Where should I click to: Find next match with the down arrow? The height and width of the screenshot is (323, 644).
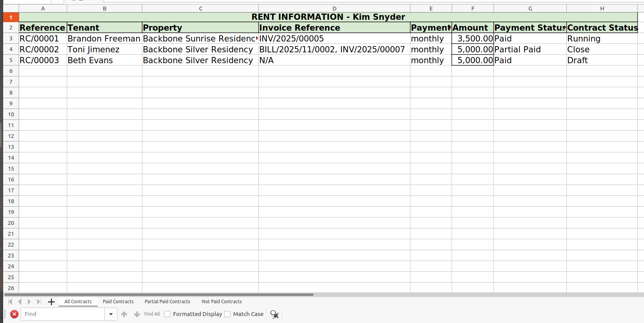(137, 314)
